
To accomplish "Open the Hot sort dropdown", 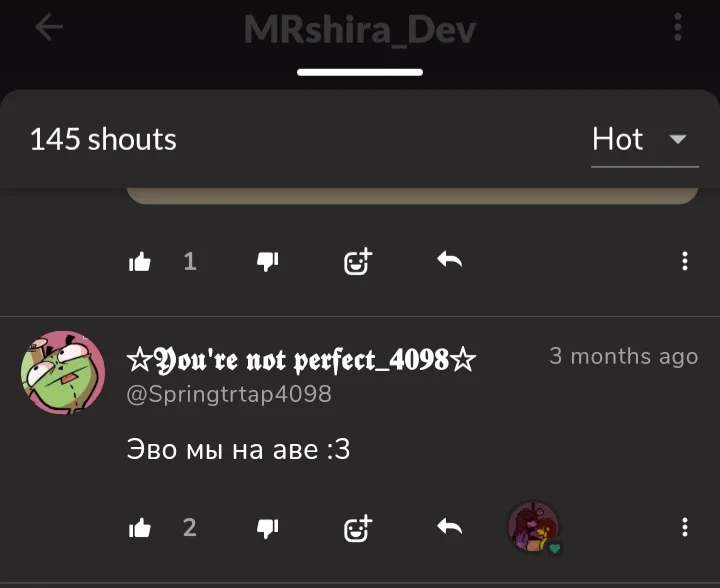I will 645,140.
